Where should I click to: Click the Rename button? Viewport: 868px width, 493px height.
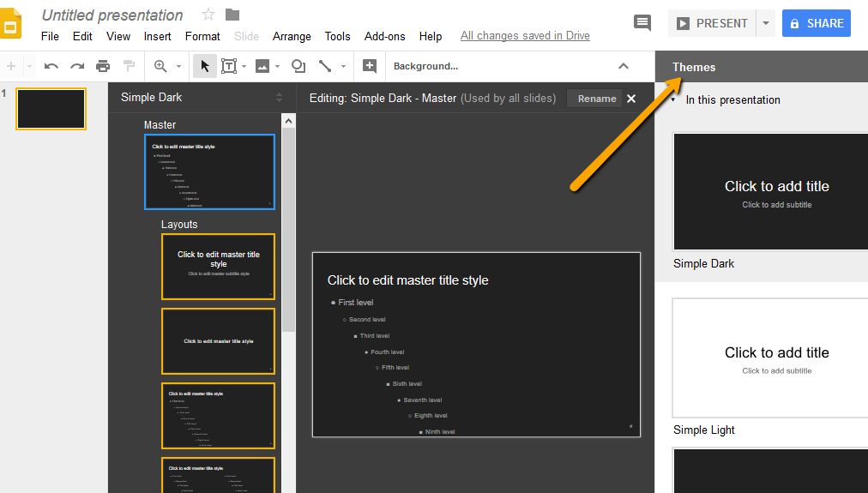596,99
